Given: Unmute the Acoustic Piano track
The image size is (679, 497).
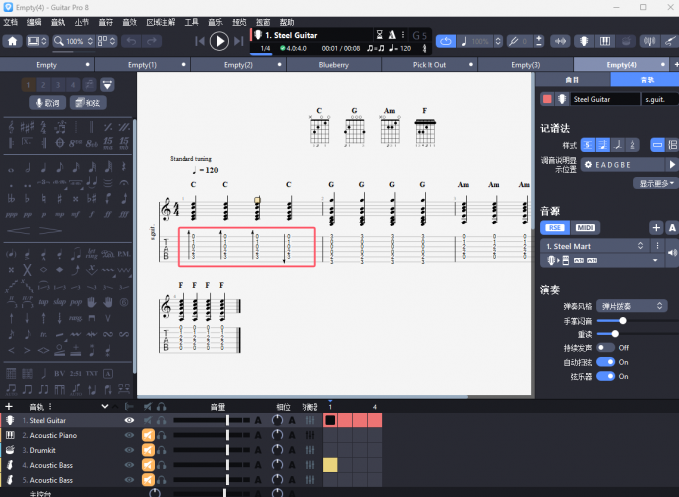Looking at the screenshot, I should 147,436.
